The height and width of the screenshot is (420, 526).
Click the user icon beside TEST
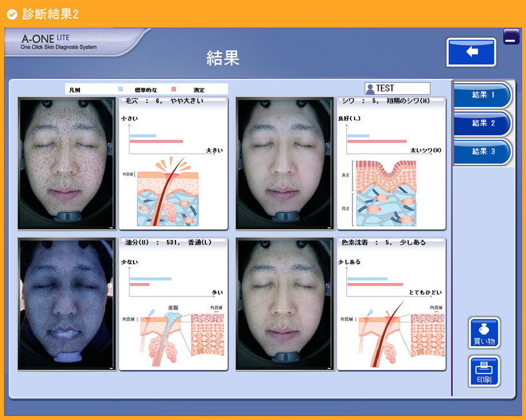pyautogui.click(x=371, y=89)
